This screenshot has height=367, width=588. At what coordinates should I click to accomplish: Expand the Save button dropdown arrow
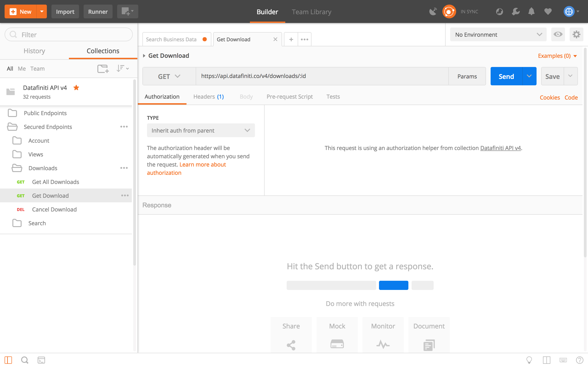571,76
